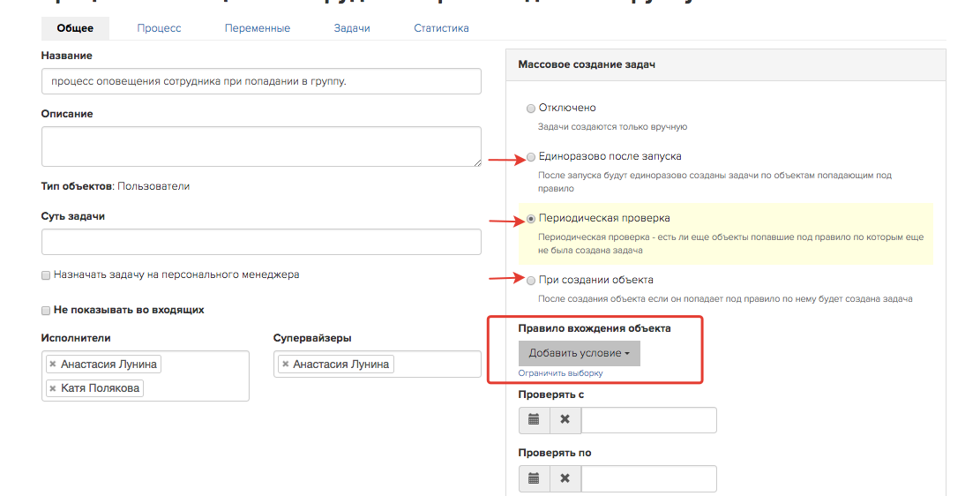
Task: Click into the Описание text area
Action: (261, 147)
